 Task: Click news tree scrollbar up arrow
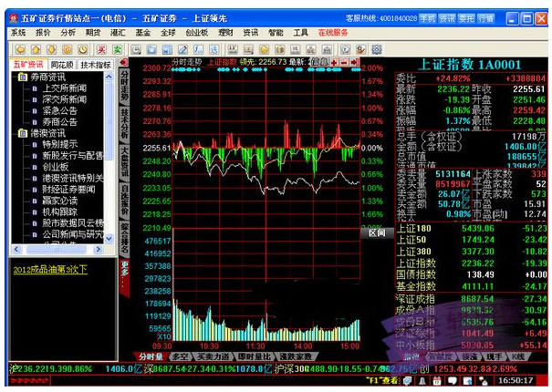pos(109,77)
